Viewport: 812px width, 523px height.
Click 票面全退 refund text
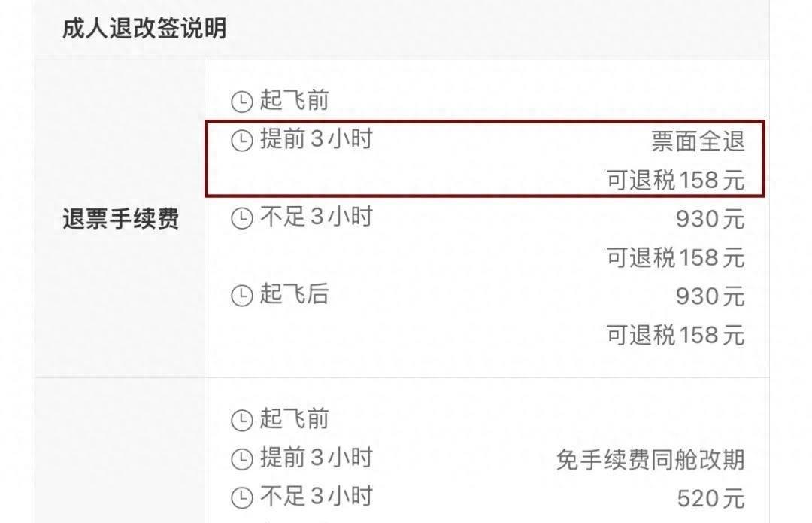(698, 141)
